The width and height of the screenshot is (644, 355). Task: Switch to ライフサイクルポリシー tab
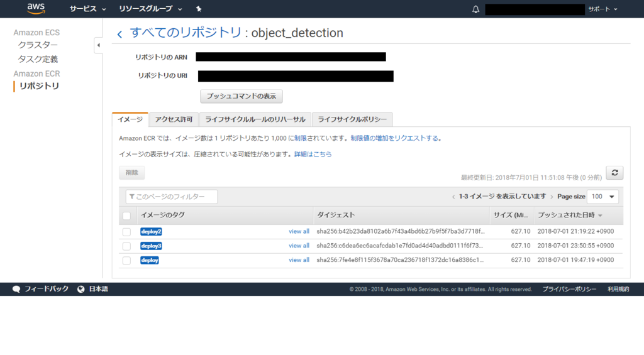(352, 119)
